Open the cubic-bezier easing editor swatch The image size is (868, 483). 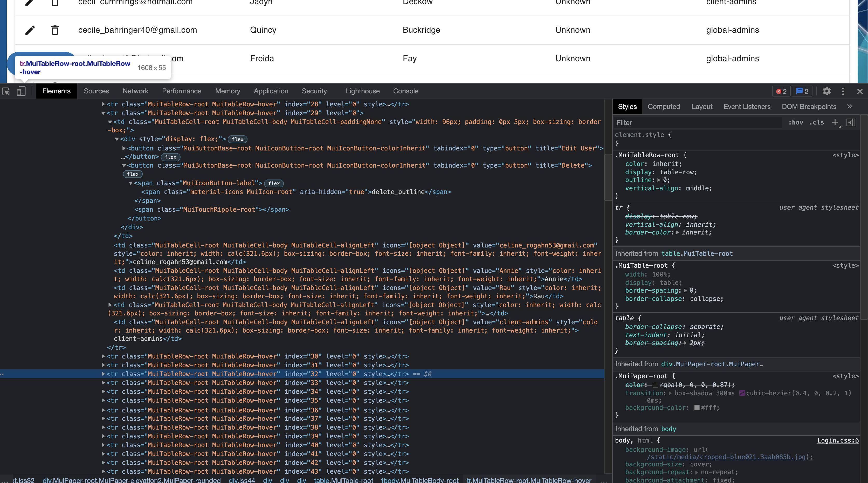click(x=742, y=394)
